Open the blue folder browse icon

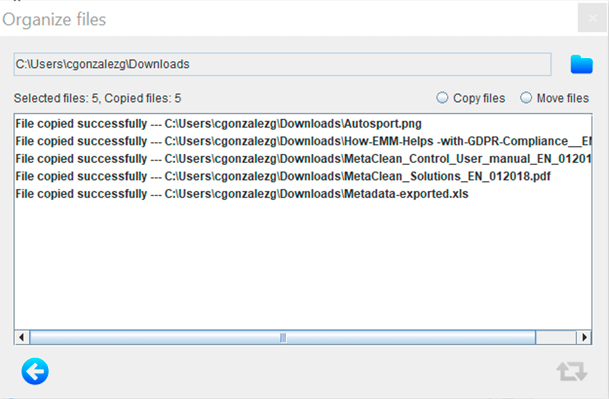(581, 64)
